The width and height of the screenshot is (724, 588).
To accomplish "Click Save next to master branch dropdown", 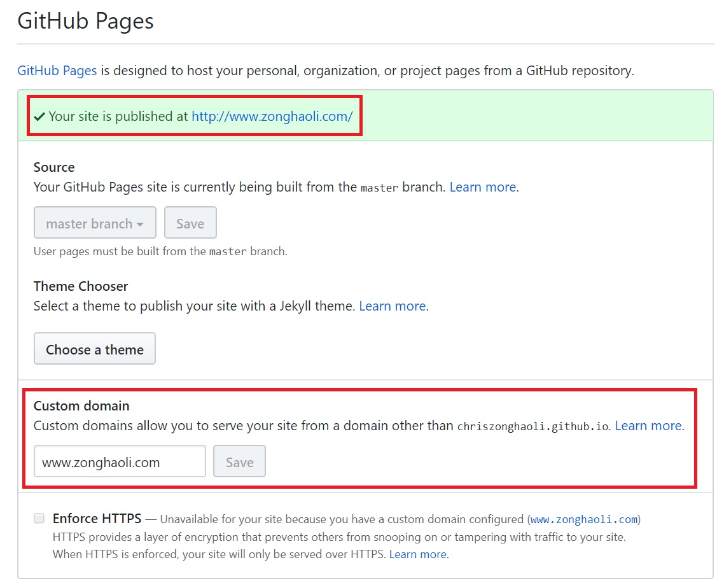I will click(x=190, y=223).
